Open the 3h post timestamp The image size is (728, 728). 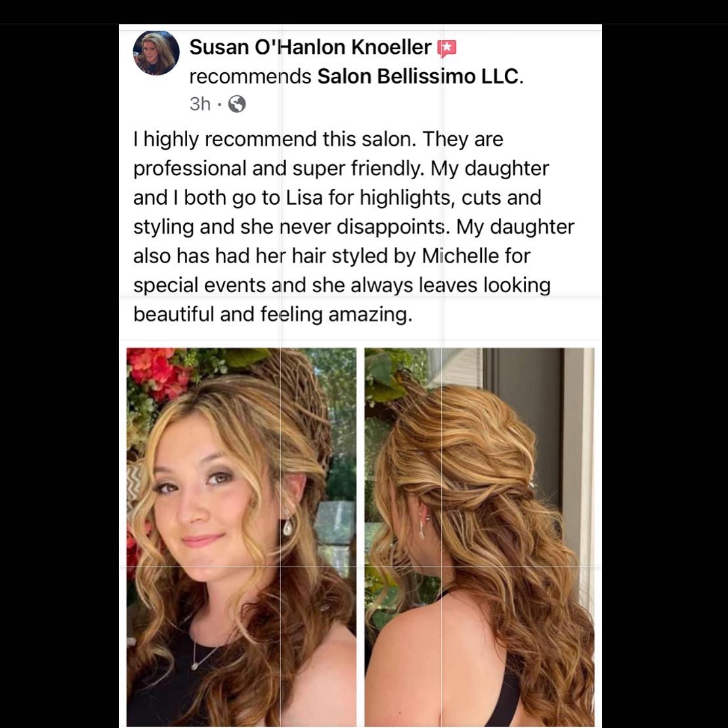point(200,104)
